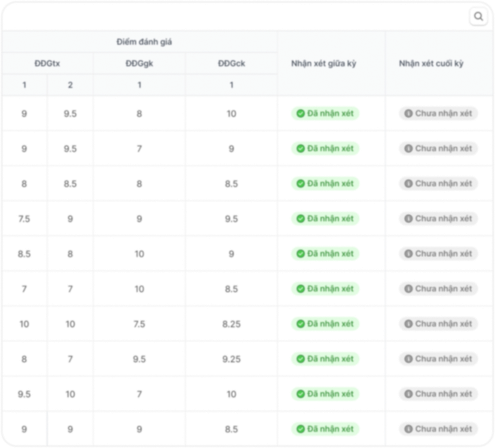Select 'Đã nhận xét' badge in sixth row
This screenshot has height=448, width=495.
coord(325,289)
